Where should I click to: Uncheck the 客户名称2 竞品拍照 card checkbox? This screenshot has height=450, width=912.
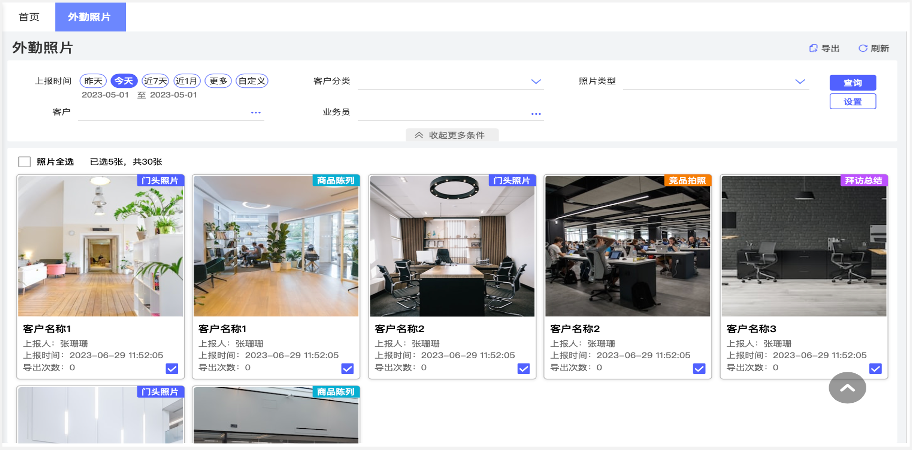[699, 369]
